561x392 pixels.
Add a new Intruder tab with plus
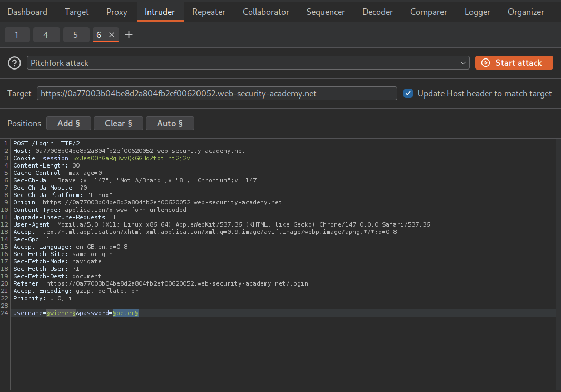(x=129, y=35)
